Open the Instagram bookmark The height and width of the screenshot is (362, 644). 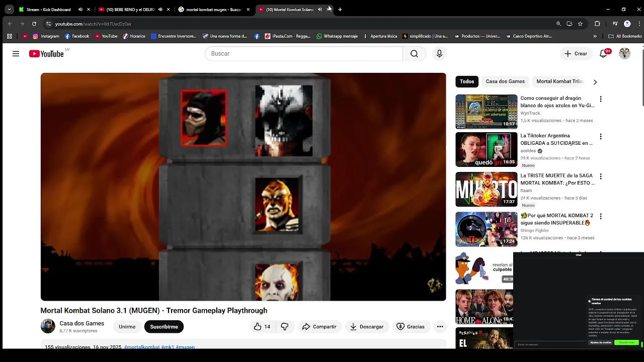click(46, 36)
